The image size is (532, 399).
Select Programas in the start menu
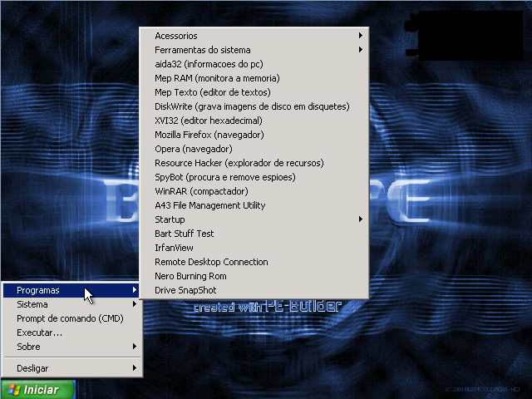pyautogui.click(x=71, y=290)
